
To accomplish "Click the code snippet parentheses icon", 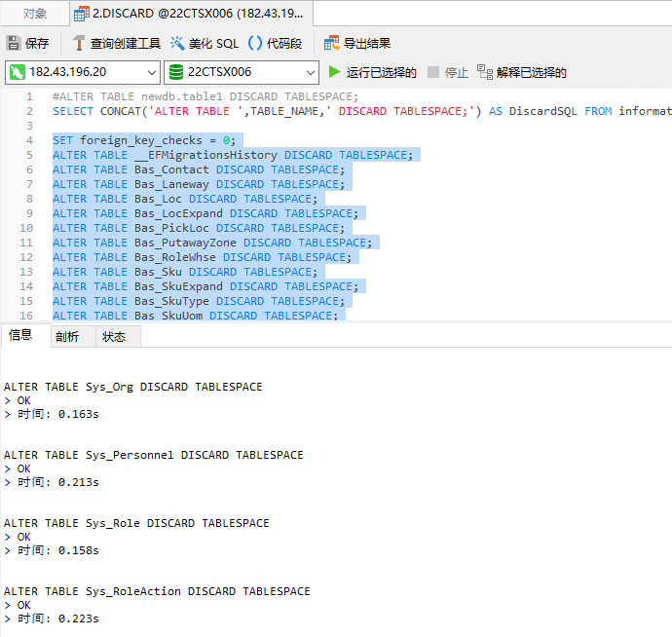I will click(x=255, y=43).
